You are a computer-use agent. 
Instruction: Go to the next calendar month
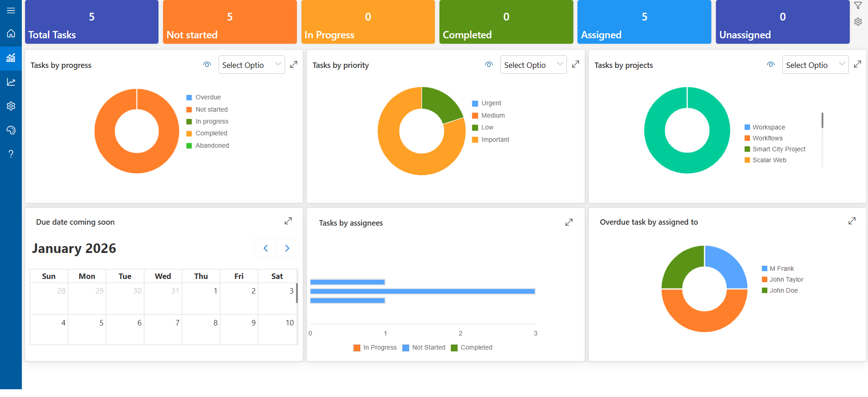tap(287, 248)
